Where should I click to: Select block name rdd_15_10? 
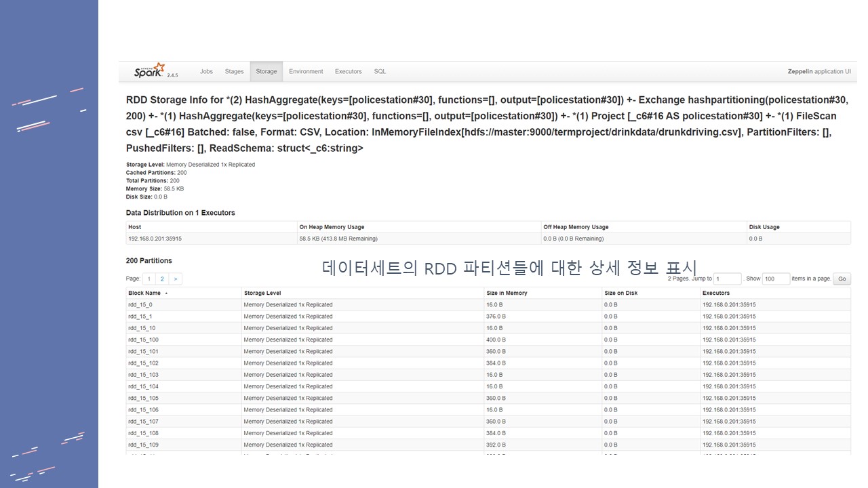[x=142, y=328]
